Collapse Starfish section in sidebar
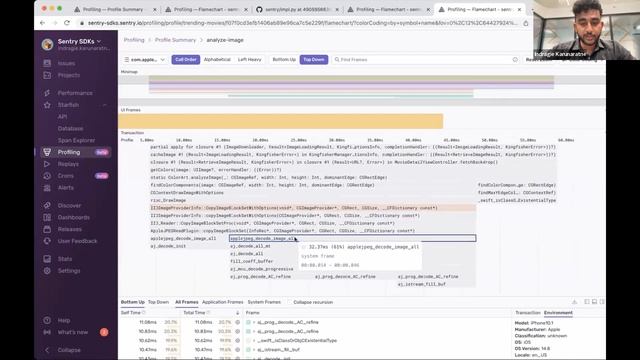Image resolution: width=640 pixels, height=360 pixels. pos(104,105)
